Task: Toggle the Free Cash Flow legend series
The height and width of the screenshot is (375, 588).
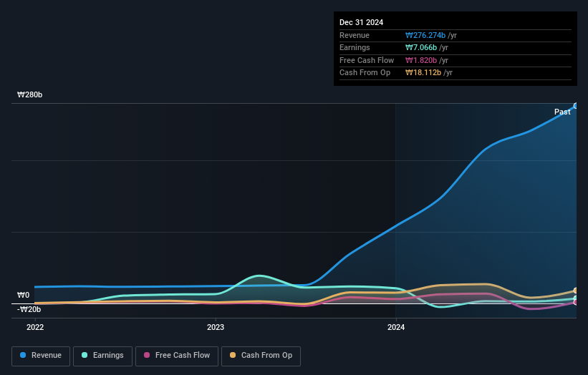Action: coord(177,356)
